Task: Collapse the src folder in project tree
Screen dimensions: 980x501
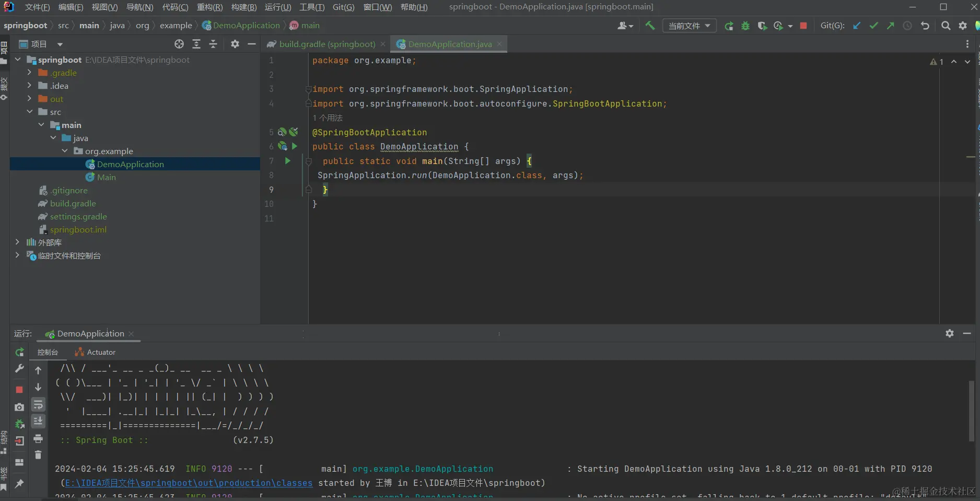Action: click(x=29, y=112)
